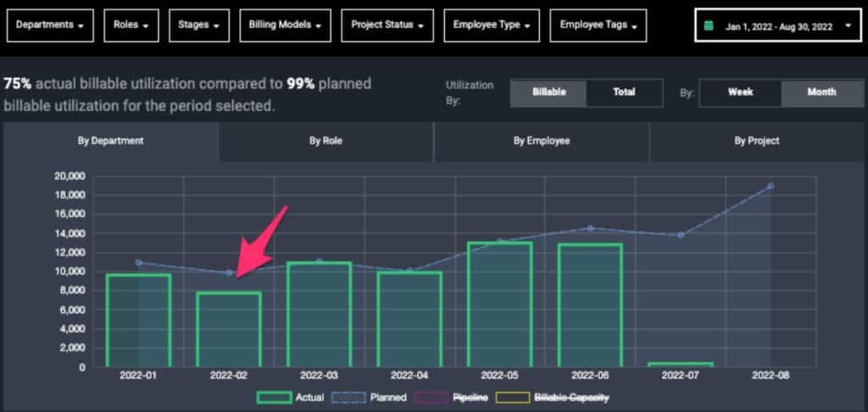This screenshot has height=412, width=868.
Task: Expand the Employee Type filter
Action: pos(492,25)
